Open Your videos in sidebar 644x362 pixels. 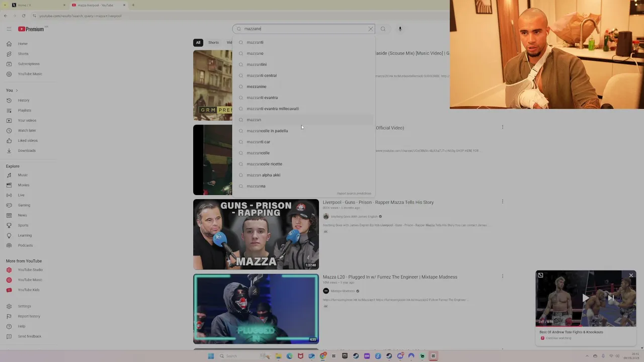28,120
